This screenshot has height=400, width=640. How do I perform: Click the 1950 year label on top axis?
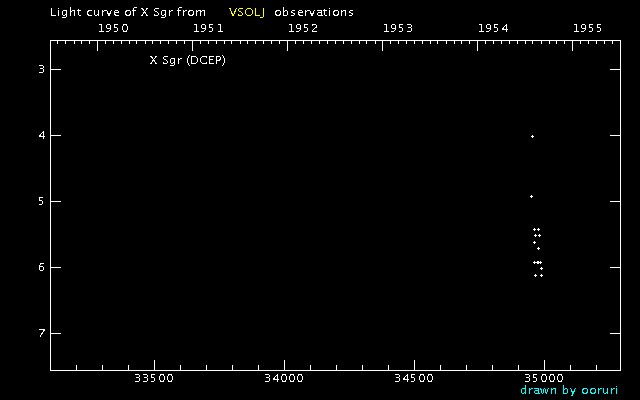pos(113,29)
